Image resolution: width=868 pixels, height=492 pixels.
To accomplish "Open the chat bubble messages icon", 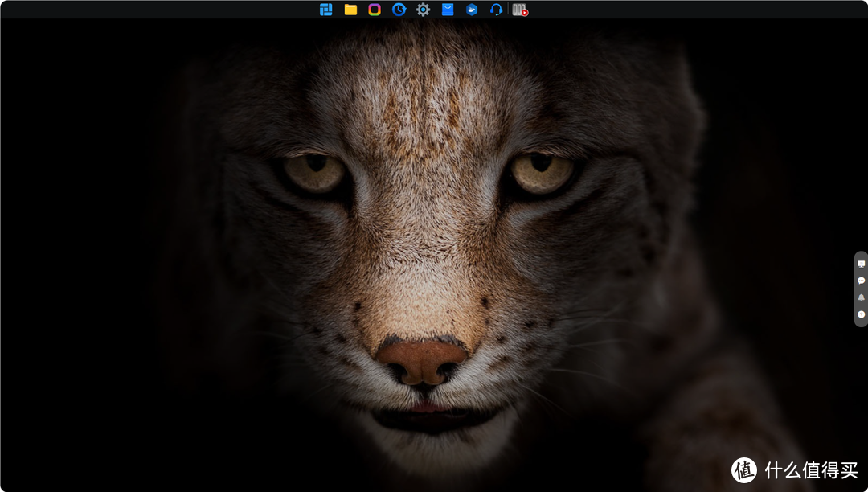I will click(x=861, y=281).
